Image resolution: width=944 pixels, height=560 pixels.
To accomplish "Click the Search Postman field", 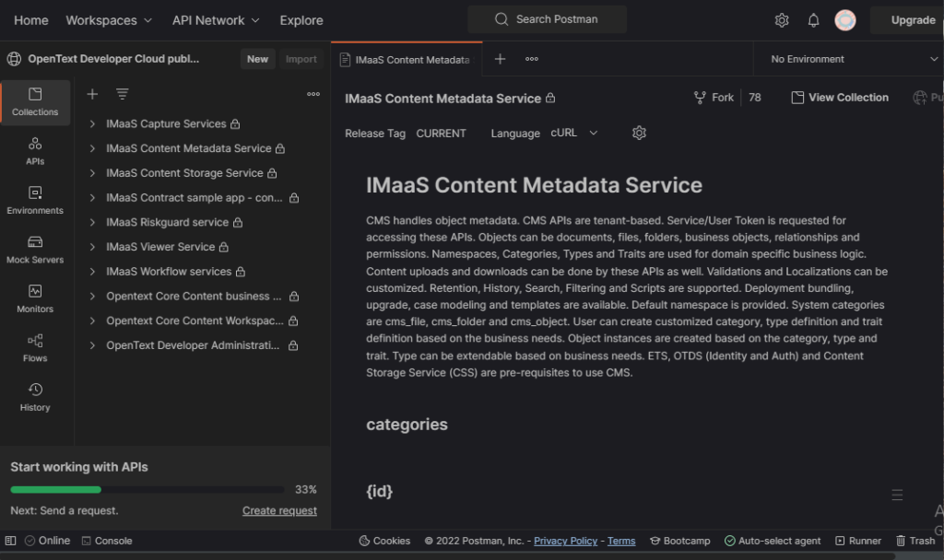I will (x=547, y=19).
